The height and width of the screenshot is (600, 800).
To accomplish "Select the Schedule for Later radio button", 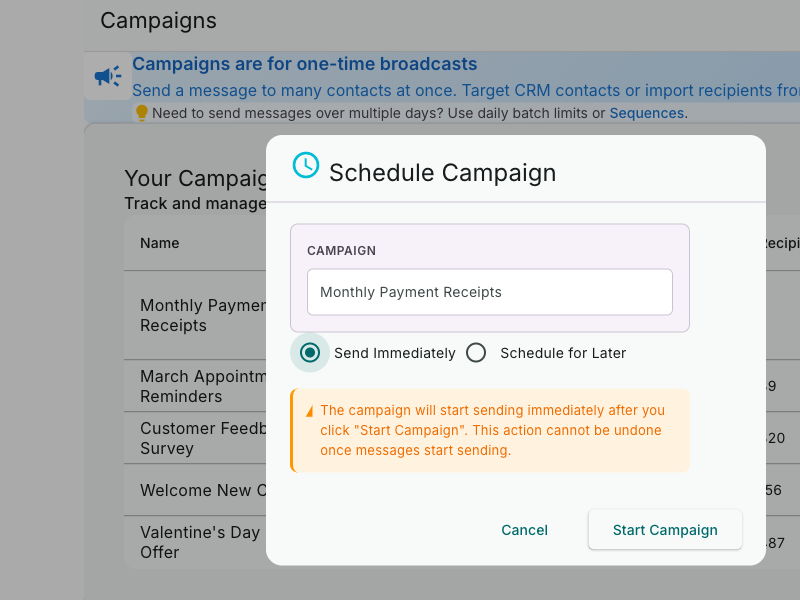I will [x=476, y=352].
